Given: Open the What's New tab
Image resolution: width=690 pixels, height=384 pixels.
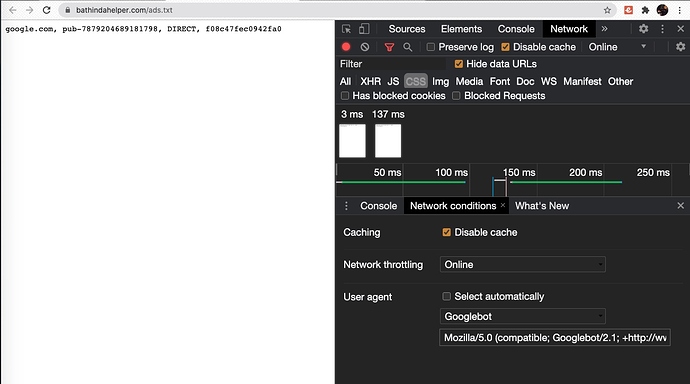Looking at the screenshot, I should click(x=542, y=206).
